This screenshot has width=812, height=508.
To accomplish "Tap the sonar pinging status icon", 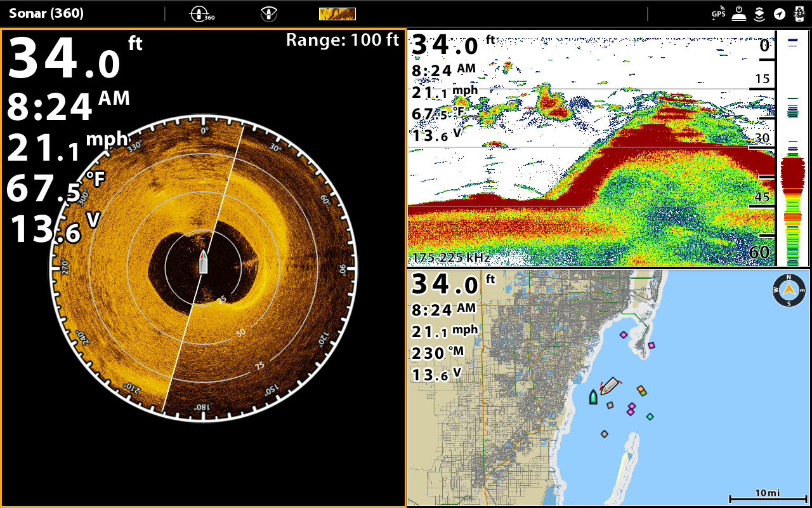I will click(759, 13).
